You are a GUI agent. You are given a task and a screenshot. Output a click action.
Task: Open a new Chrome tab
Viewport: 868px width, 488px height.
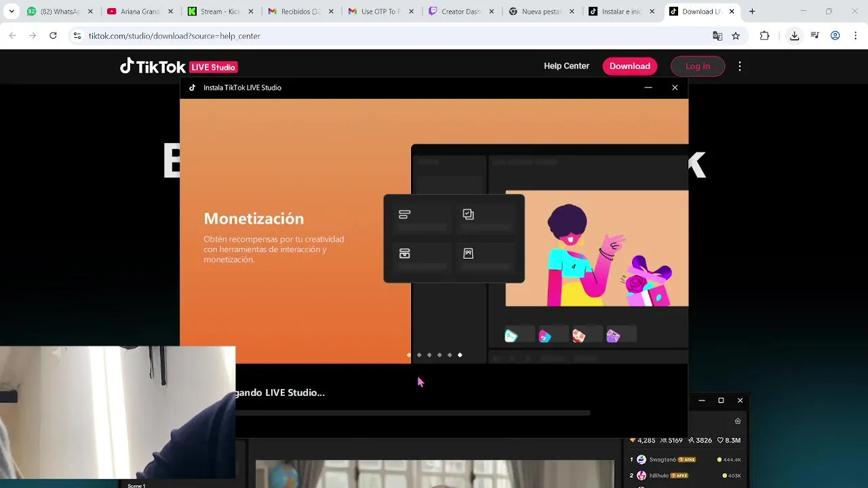[x=752, y=12]
